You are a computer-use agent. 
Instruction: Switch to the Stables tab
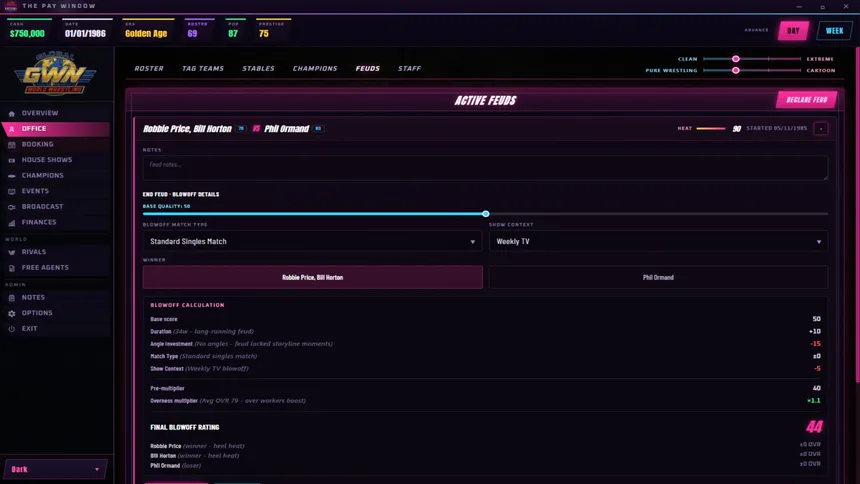pos(258,69)
